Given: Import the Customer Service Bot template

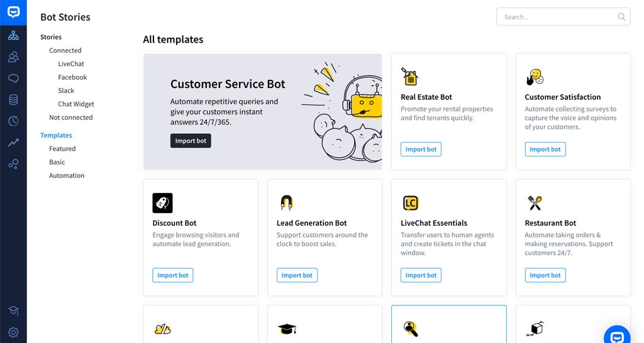Looking at the screenshot, I should [x=191, y=141].
